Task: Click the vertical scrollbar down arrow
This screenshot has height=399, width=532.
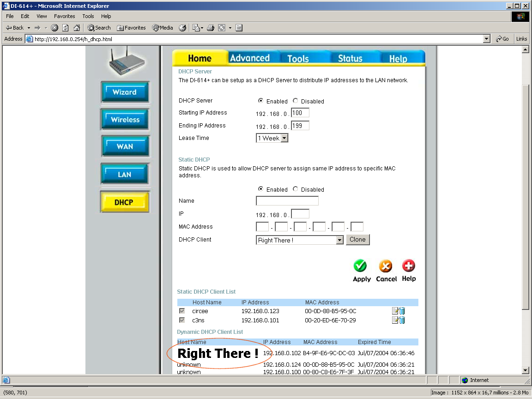Action: 525,370
